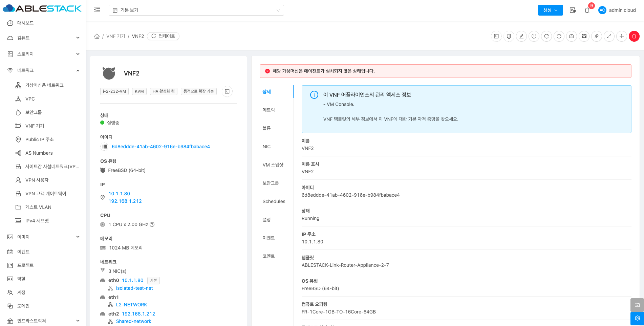The image size is (644, 326).
Task: Open the Isolated-test-net network link
Action: click(x=134, y=288)
